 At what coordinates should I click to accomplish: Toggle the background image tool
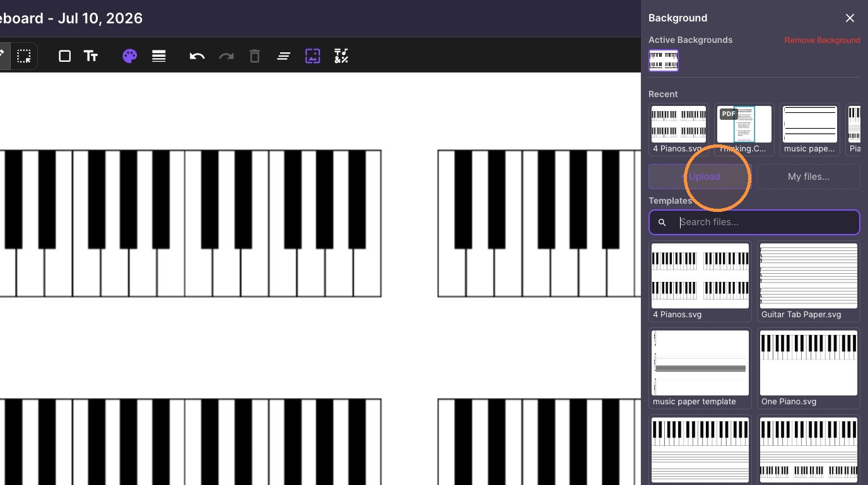point(313,56)
